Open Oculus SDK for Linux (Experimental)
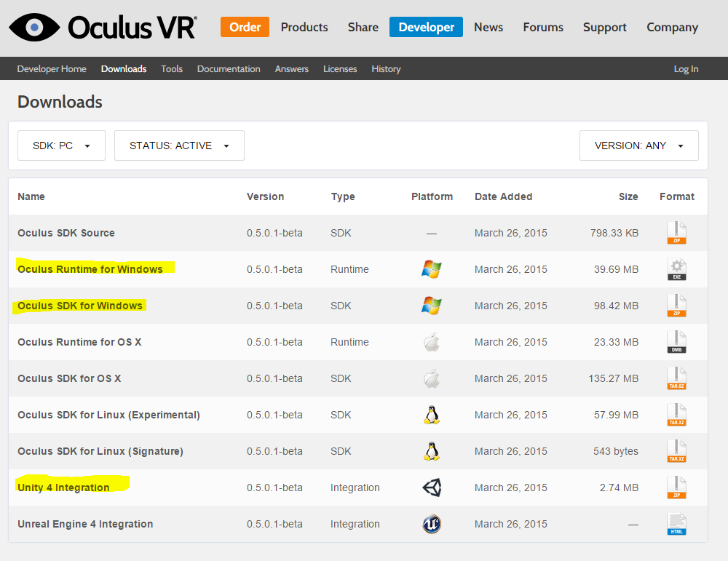Screen dimensions: 728x561 pos(108,415)
